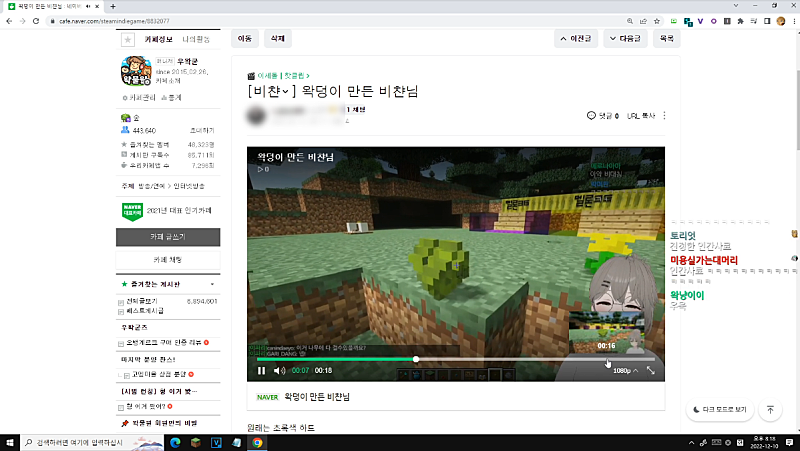Open the 카페관리 settings link
Image resolution: width=800 pixels, height=451 pixels.
point(139,97)
